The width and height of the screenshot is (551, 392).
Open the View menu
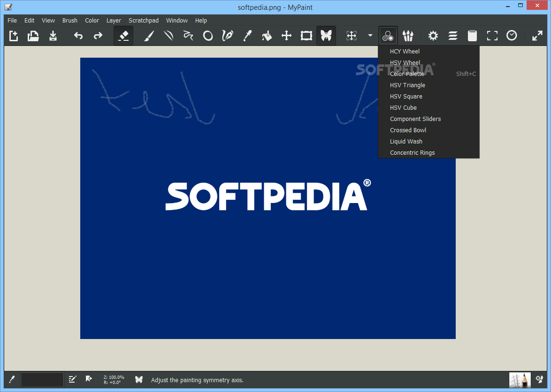pos(48,20)
